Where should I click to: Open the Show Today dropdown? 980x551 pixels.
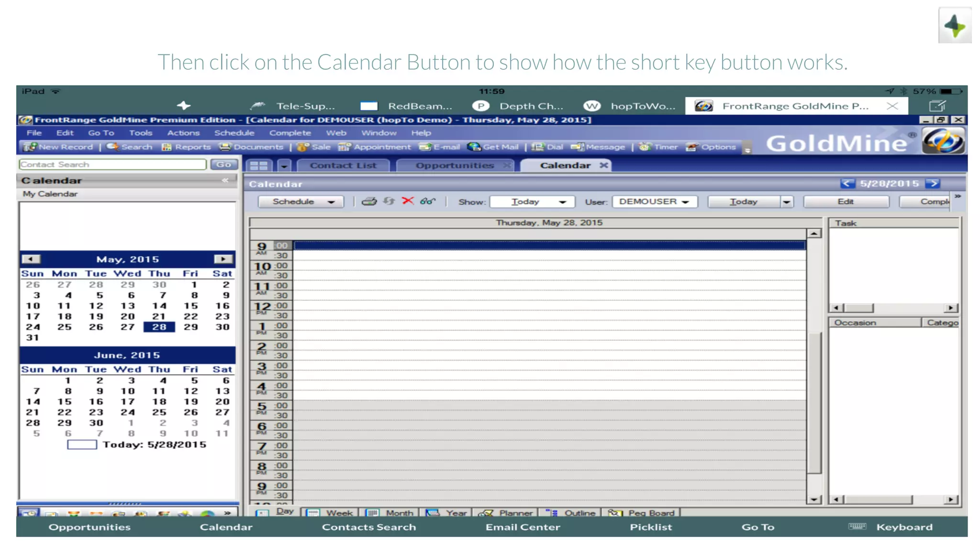click(532, 202)
